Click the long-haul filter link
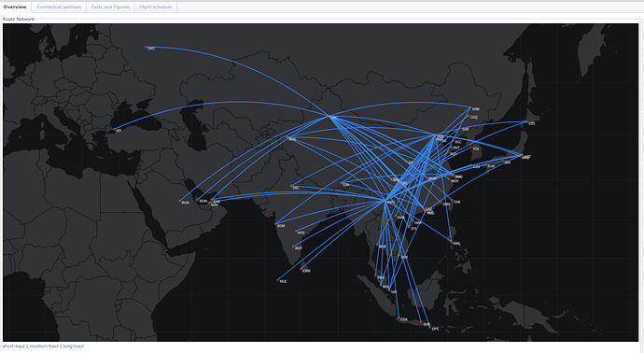Image resolution: width=644 pixels, height=353 pixels. click(x=74, y=346)
